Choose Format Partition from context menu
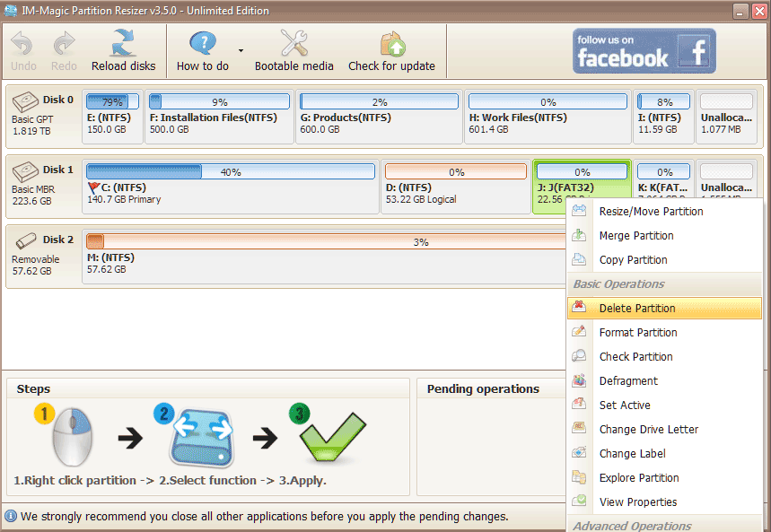Screen dimensions: 771x532 coord(664,332)
